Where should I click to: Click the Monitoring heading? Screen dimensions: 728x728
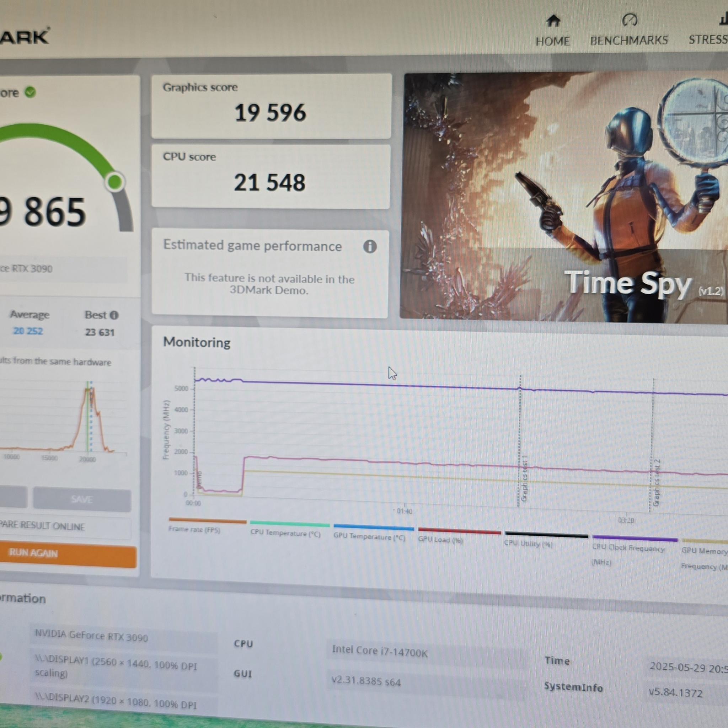tap(197, 342)
